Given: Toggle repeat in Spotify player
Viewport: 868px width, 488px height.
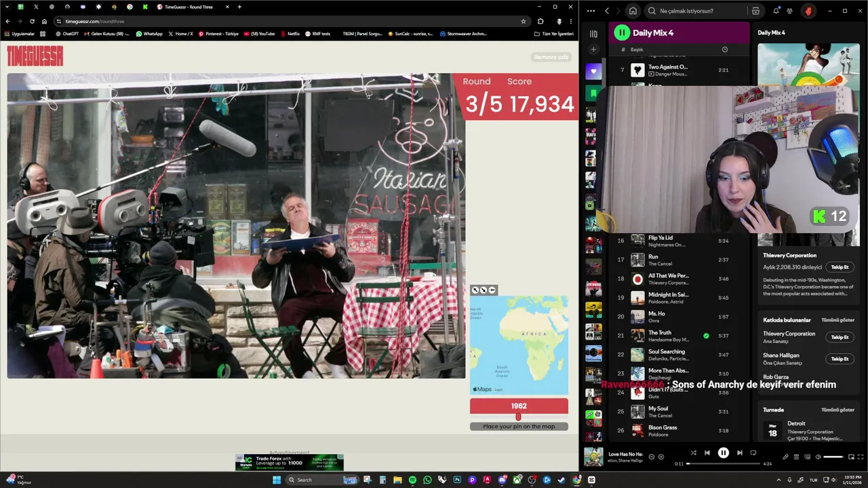Looking at the screenshot, I should 753,453.
